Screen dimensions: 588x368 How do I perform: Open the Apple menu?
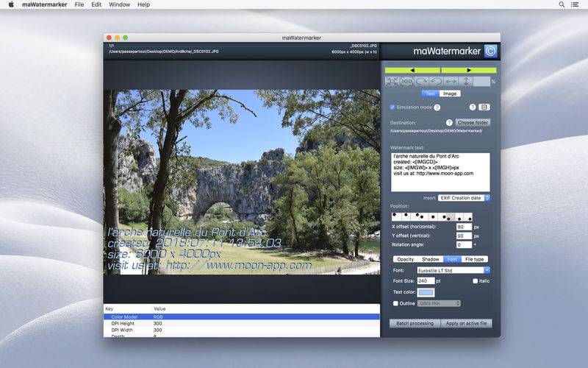pos(11,4)
